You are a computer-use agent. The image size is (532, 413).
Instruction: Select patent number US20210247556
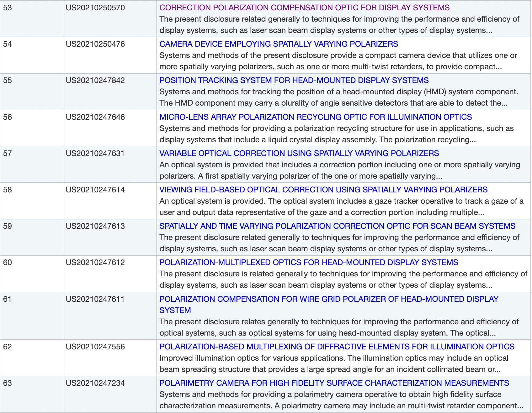coord(95,347)
